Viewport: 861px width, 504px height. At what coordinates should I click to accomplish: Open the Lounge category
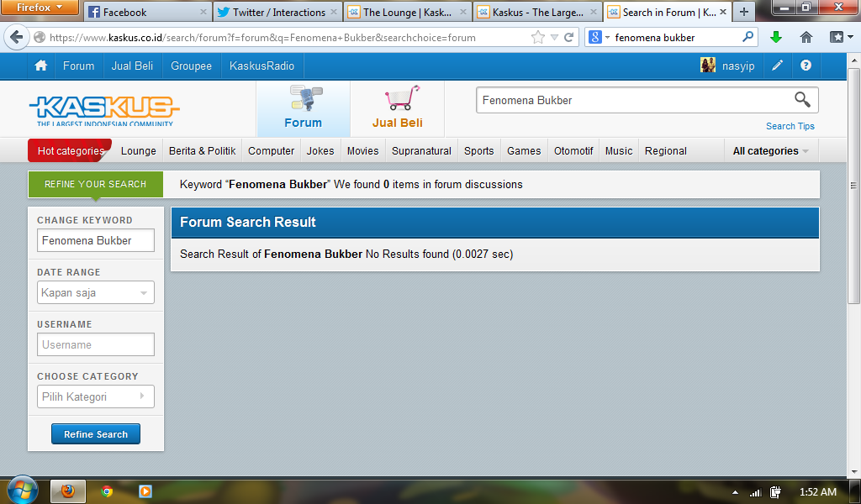[139, 151]
